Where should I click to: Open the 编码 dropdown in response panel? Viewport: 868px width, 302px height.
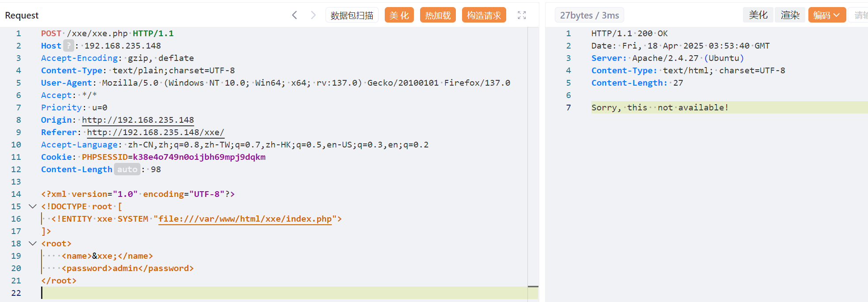click(x=827, y=15)
